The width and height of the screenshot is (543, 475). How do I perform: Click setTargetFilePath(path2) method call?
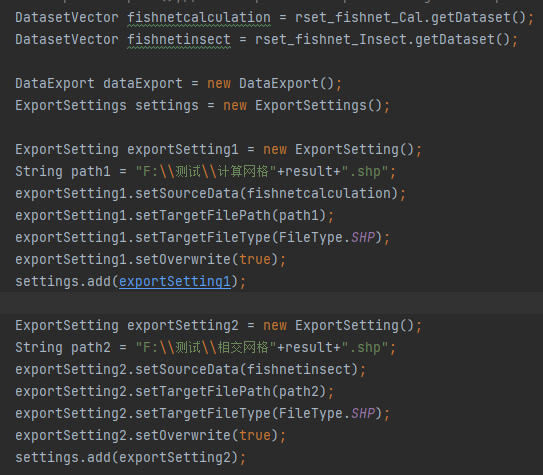coord(231,391)
